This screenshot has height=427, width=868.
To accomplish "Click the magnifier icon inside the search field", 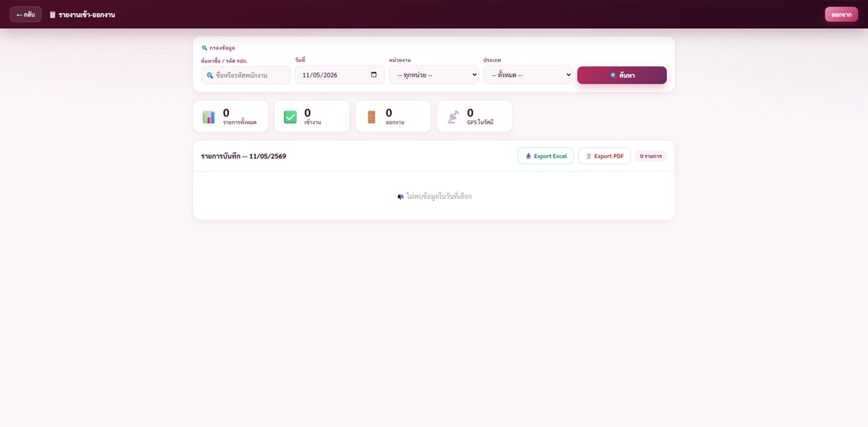I will [x=209, y=75].
